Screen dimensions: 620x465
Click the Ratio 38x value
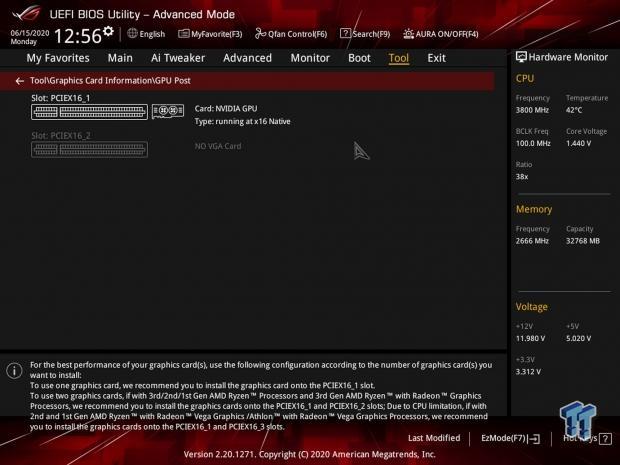point(522,177)
